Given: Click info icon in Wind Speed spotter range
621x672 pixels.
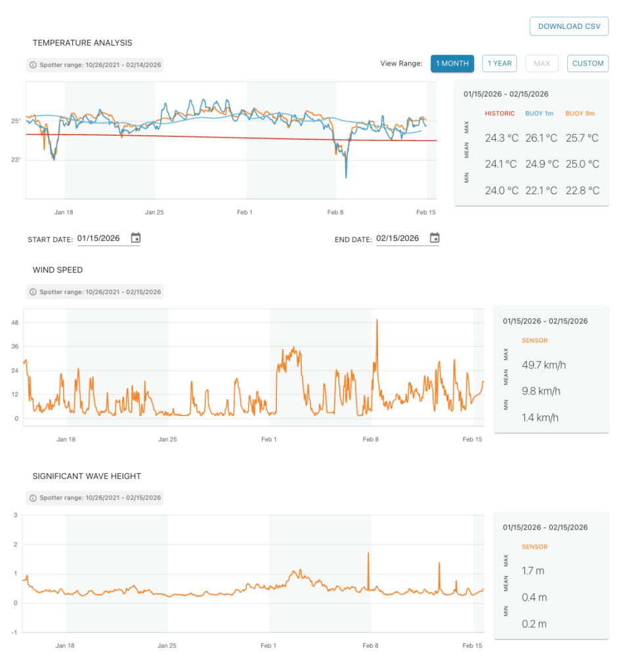Looking at the screenshot, I should pyautogui.click(x=33, y=292).
